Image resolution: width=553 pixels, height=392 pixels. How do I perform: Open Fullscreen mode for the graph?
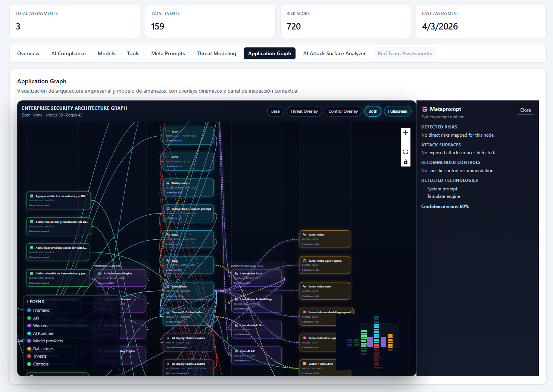point(397,111)
